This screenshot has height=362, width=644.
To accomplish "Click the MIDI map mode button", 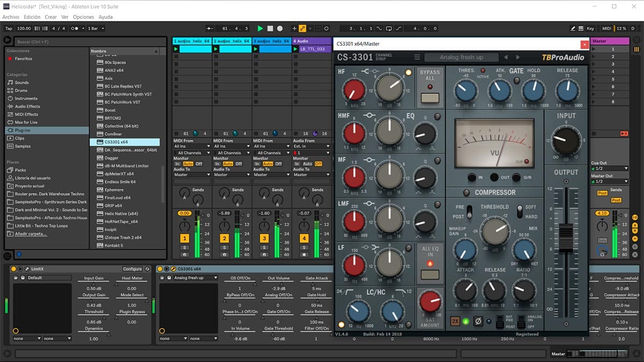I will click(607, 28).
